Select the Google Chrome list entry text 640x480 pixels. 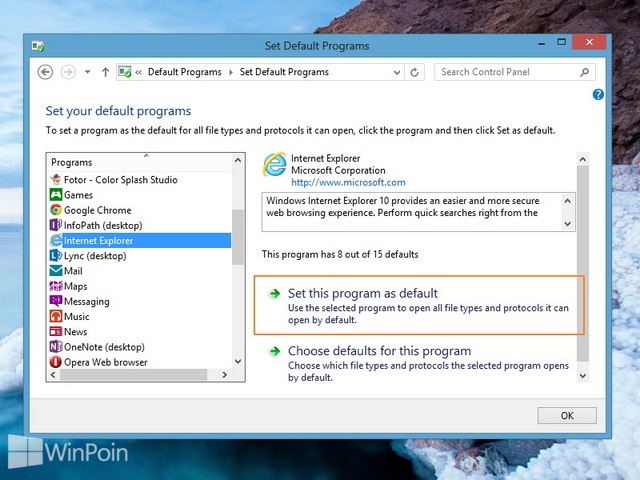click(x=98, y=210)
